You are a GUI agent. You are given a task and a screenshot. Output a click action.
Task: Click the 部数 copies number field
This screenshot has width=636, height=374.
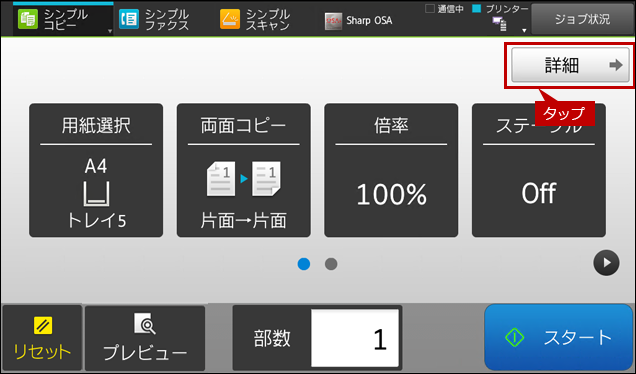click(x=355, y=338)
